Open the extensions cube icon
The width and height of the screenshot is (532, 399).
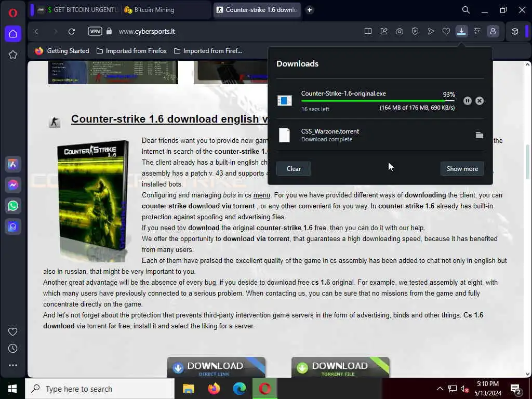click(515, 32)
